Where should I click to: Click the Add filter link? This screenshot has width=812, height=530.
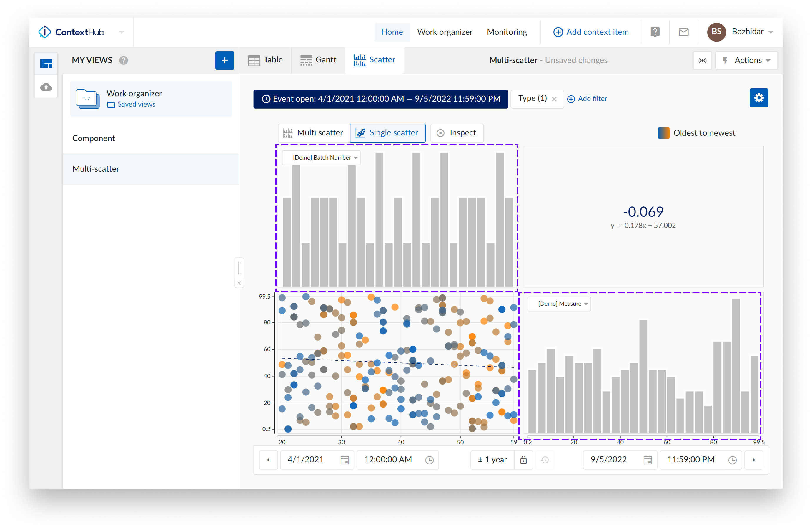(587, 99)
